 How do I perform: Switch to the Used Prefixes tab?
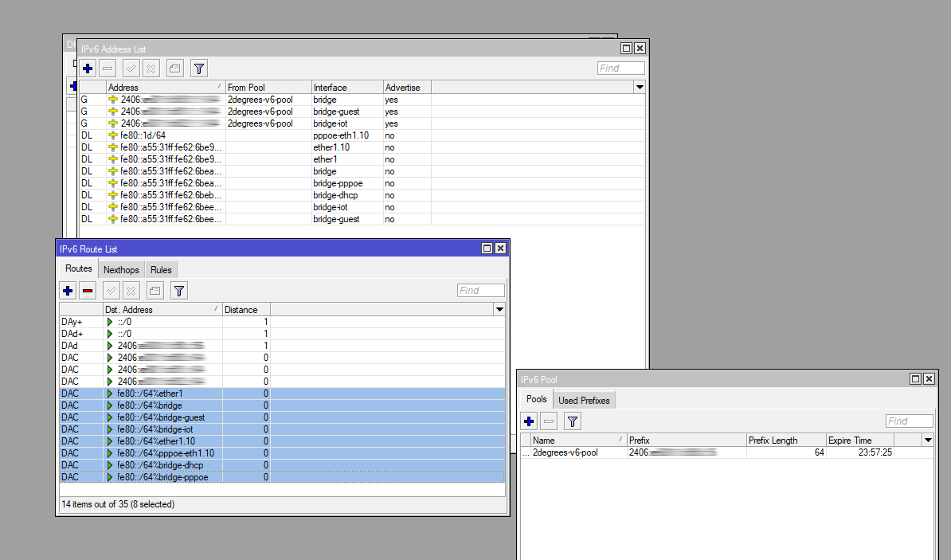pyautogui.click(x=584, y=401)
